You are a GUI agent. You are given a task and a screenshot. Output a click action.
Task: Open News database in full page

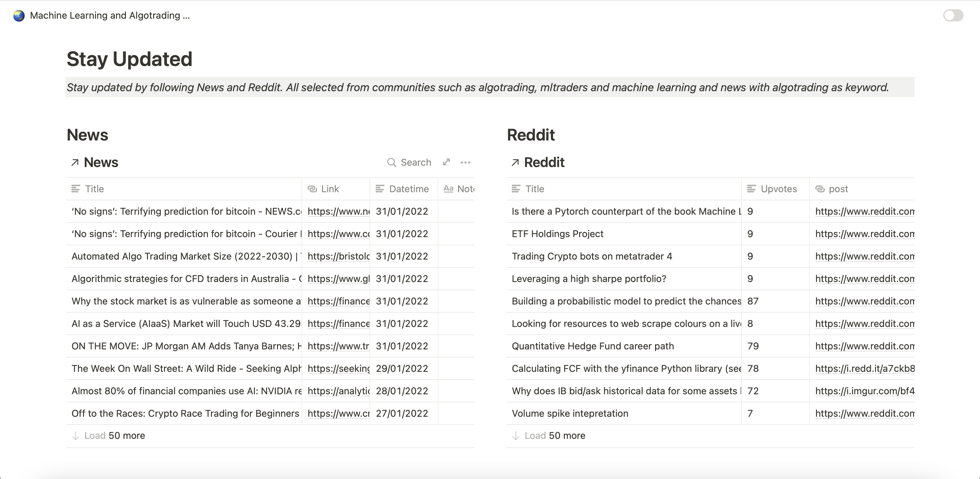446,163
